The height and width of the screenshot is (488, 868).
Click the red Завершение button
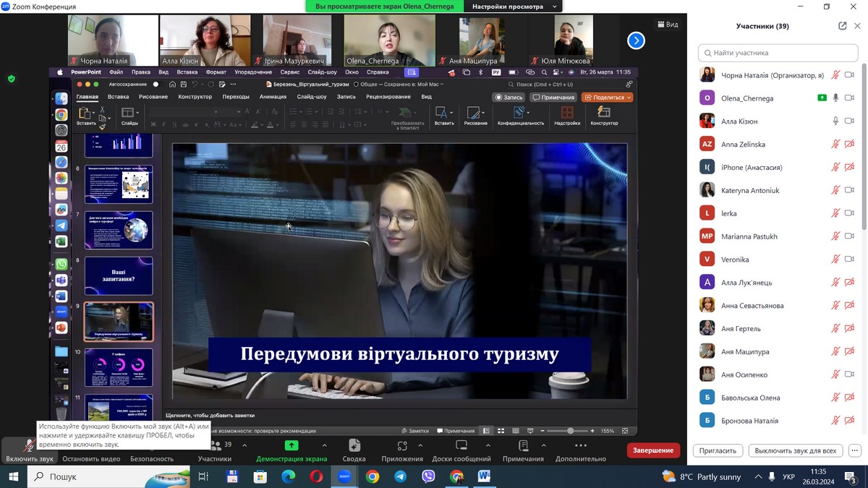[x=653, y=450]
